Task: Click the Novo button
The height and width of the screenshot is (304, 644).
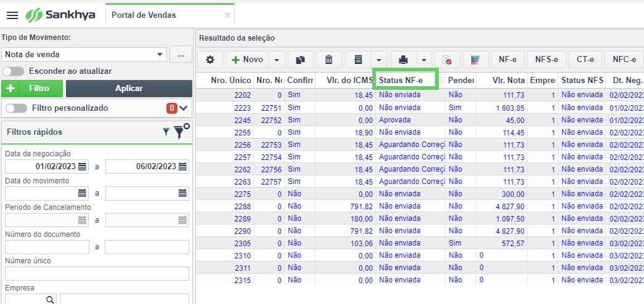Action: [247, 60]
